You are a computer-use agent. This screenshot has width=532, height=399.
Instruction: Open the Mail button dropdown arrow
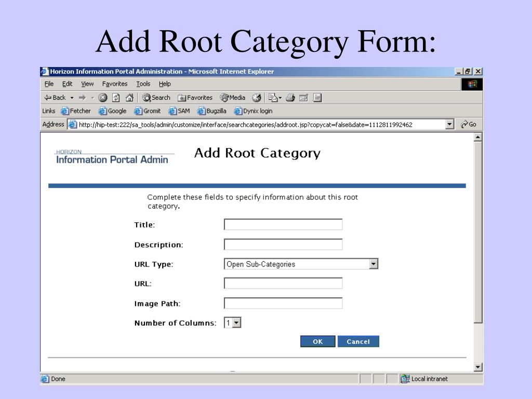coord(280,98)
